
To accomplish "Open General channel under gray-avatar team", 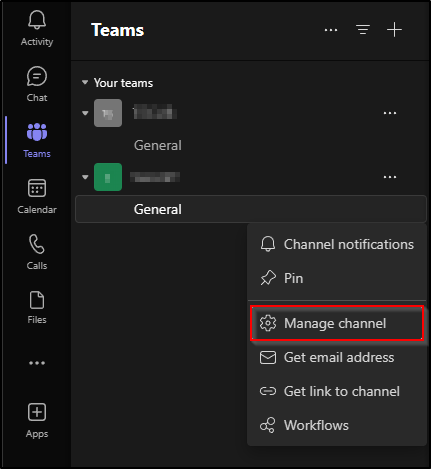I will click(x=158, y=145).
